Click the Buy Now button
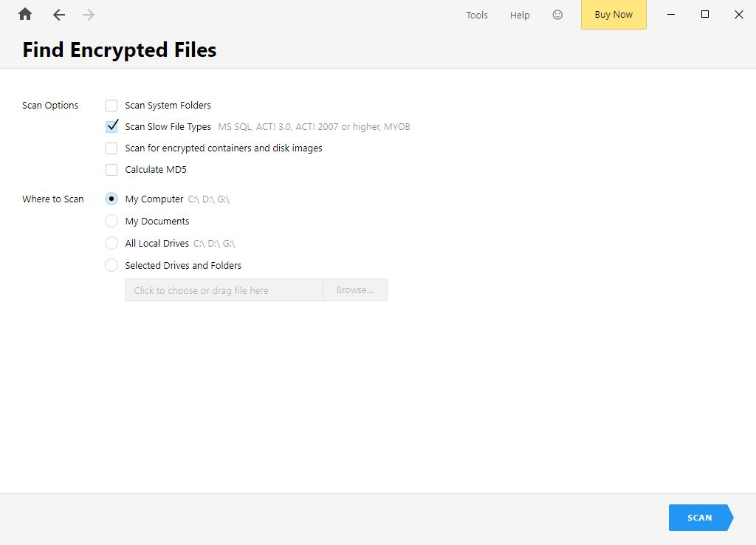Viewport: 756px width, 545px height. point(614,15)
